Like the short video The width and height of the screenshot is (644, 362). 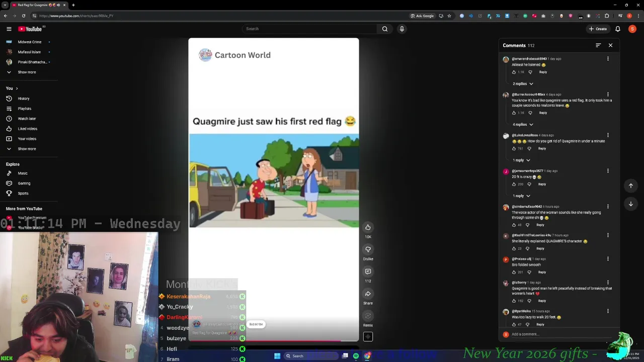[x=368, y=227]
